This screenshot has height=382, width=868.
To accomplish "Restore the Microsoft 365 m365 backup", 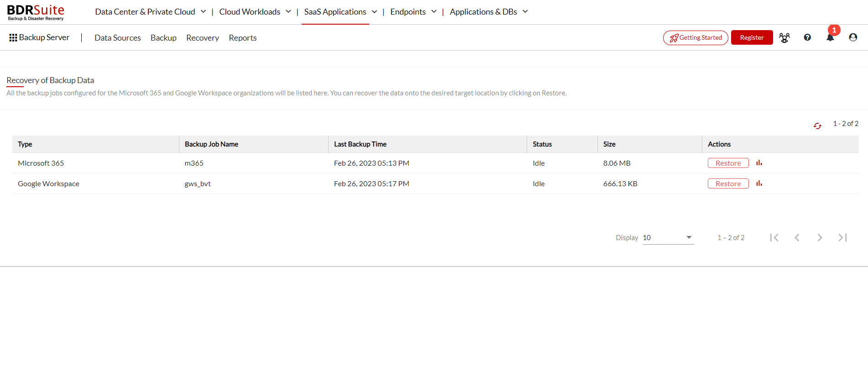I will tap(728, 163).
